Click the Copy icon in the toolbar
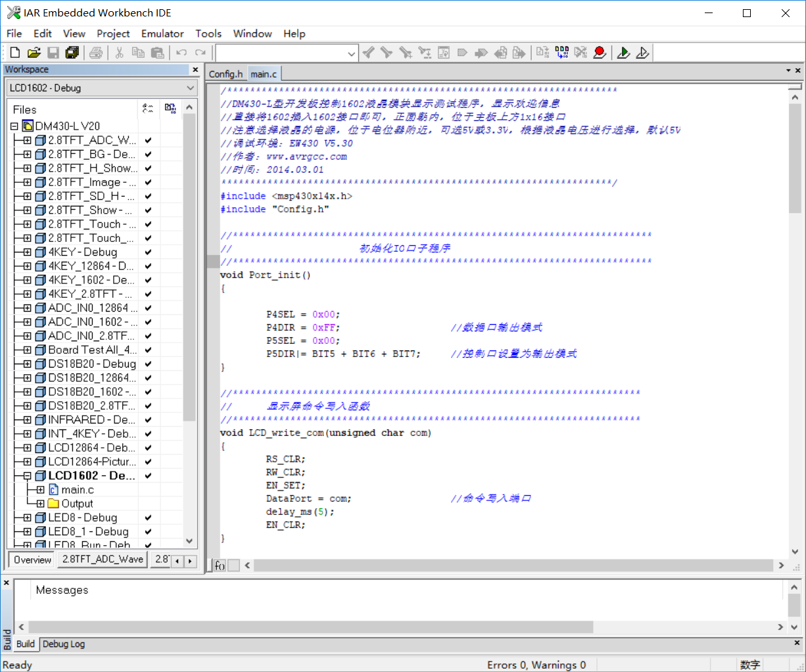 (138, 53)
